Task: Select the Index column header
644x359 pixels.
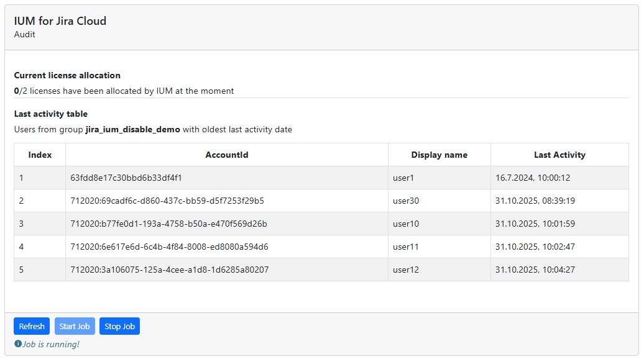Action: click(x=40, y=155)
